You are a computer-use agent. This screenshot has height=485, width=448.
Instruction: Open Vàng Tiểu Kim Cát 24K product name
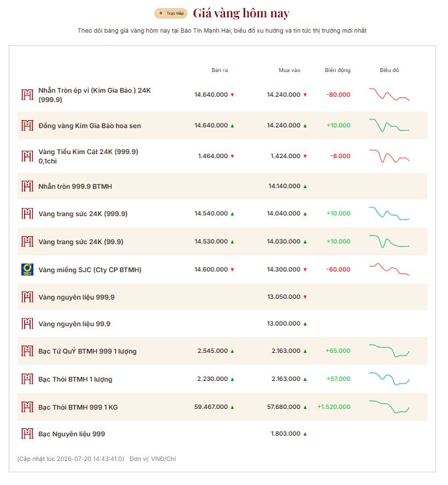tap(88, 156)
